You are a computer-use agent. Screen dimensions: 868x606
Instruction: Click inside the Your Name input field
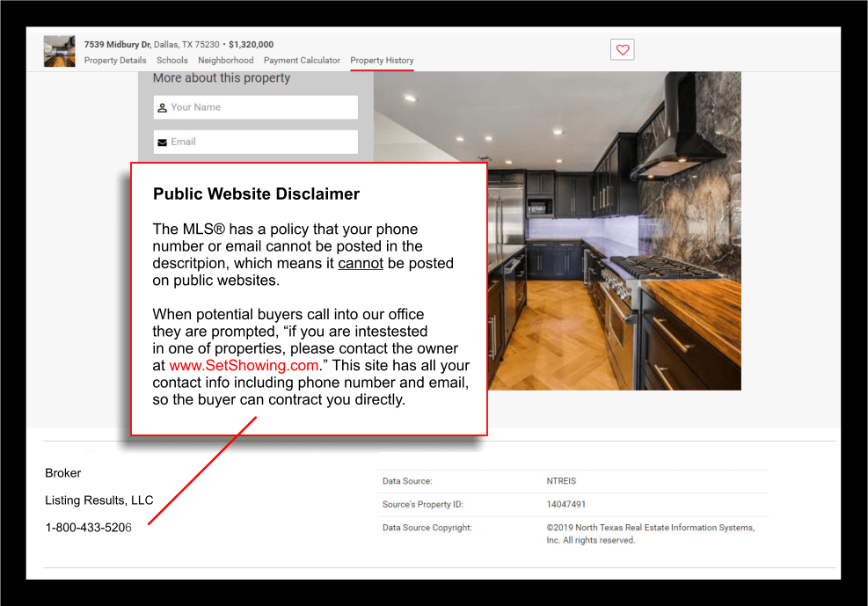255,106
